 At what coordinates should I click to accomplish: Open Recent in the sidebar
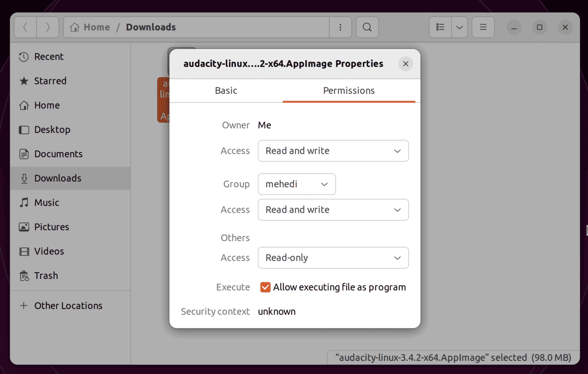pyautogui.click(x=70, y=56)
